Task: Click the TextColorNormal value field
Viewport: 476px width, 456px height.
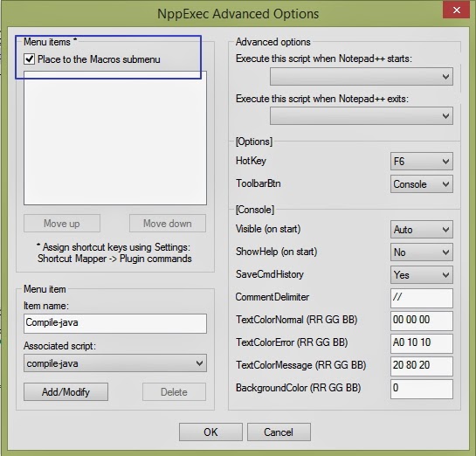Action: pos(421,321)
